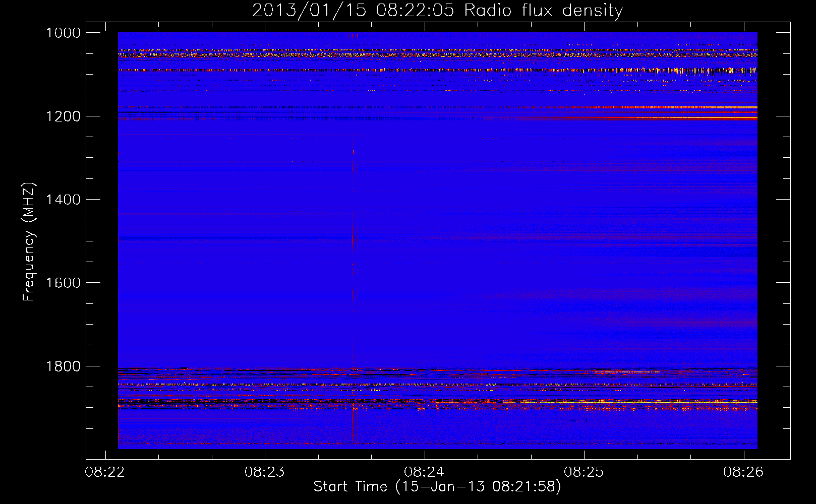Click the plot title "Radio flux density"

coord(544,11)
